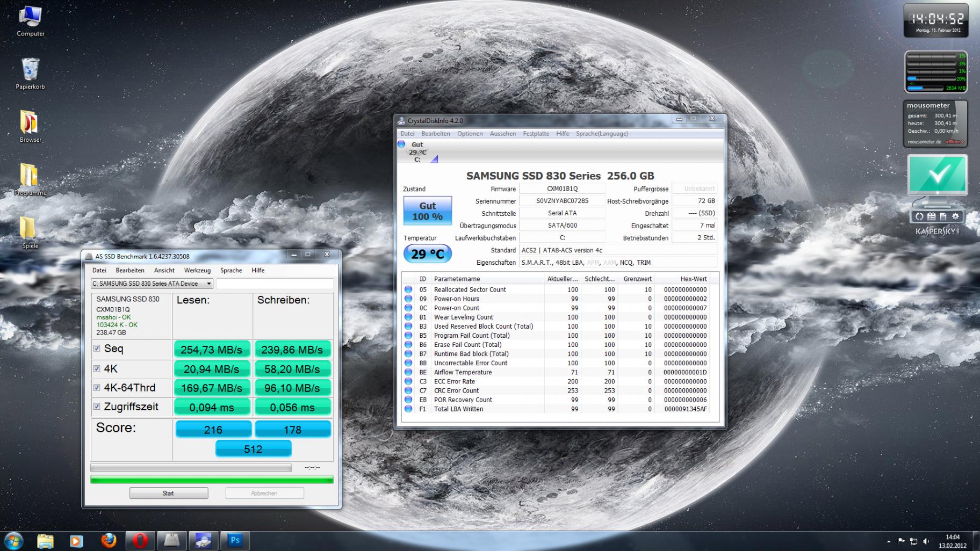Click the green overall progress bar in AS SSD
This screenshot has width=980, height=551.
[x=212, y=480]
